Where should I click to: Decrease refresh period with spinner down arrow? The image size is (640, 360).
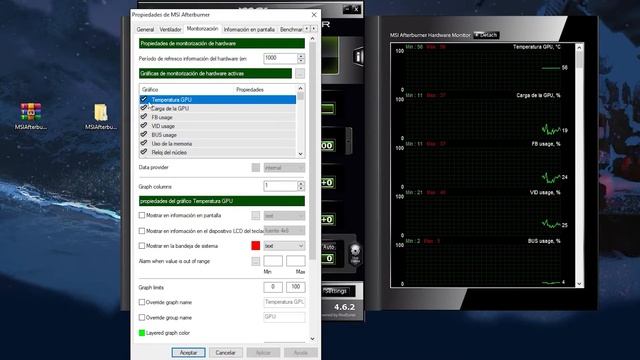301,61
